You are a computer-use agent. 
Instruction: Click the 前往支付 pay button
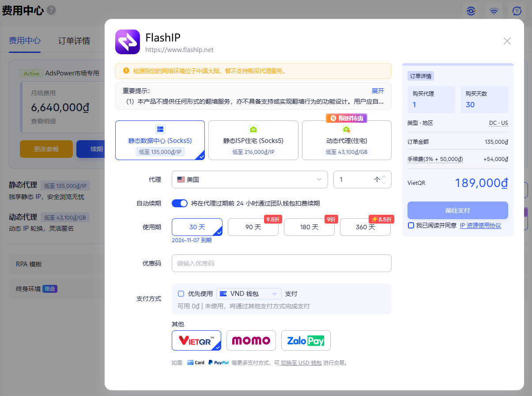click(x=458, y=210)
